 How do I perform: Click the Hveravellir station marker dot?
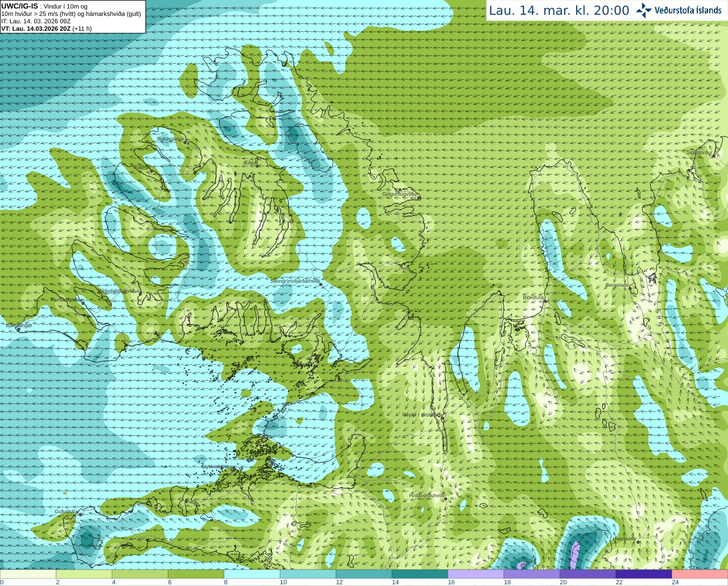(639, 542)
